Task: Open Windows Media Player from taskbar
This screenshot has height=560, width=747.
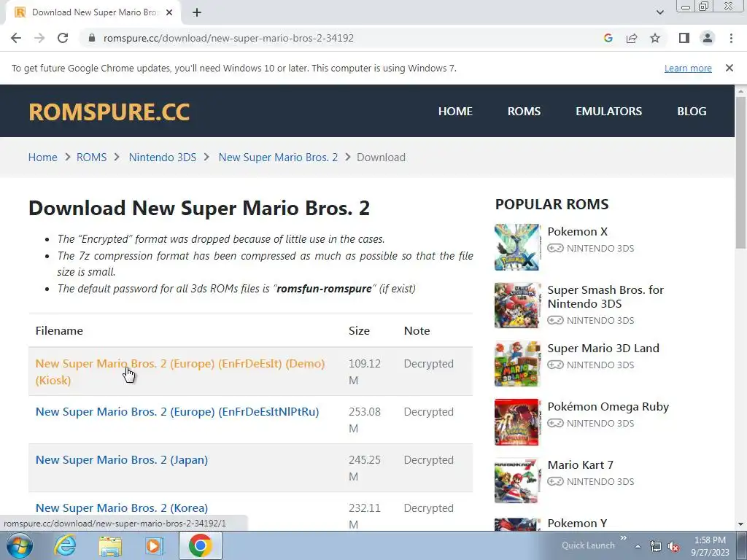Action: point(154,545)
